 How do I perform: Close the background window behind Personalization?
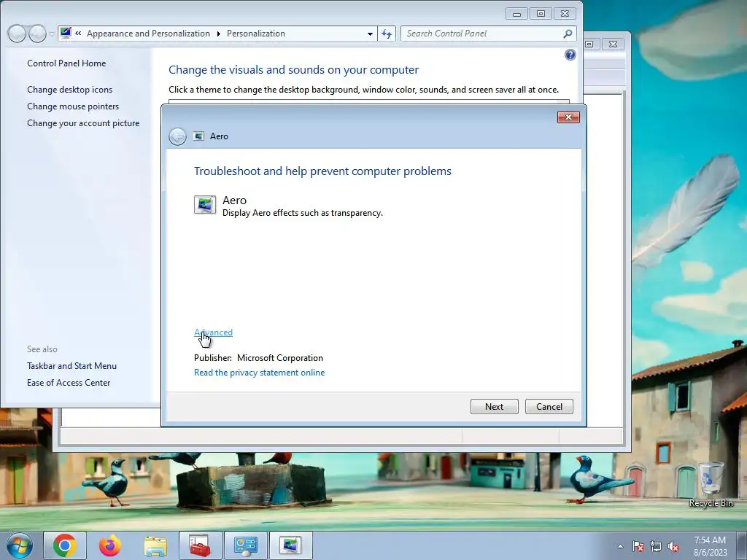[613, 44]
